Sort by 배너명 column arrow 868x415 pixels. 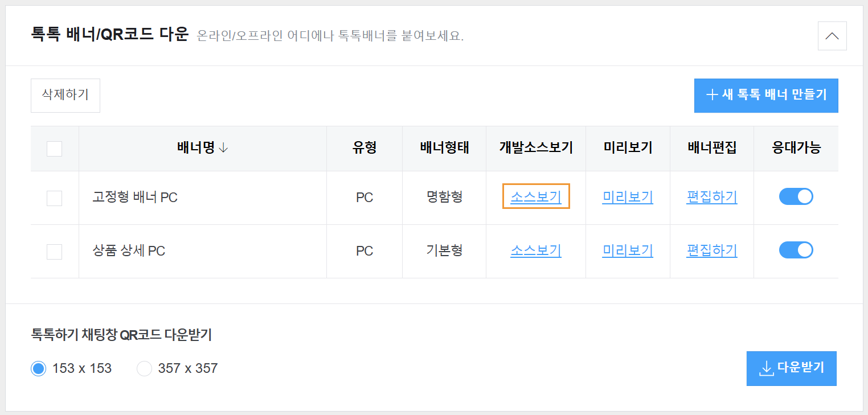coord(223,148)
